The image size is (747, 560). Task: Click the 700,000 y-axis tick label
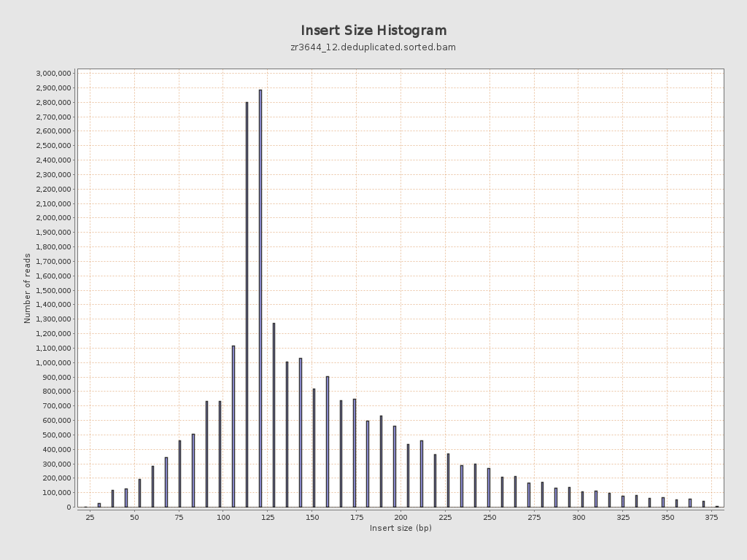55,406
